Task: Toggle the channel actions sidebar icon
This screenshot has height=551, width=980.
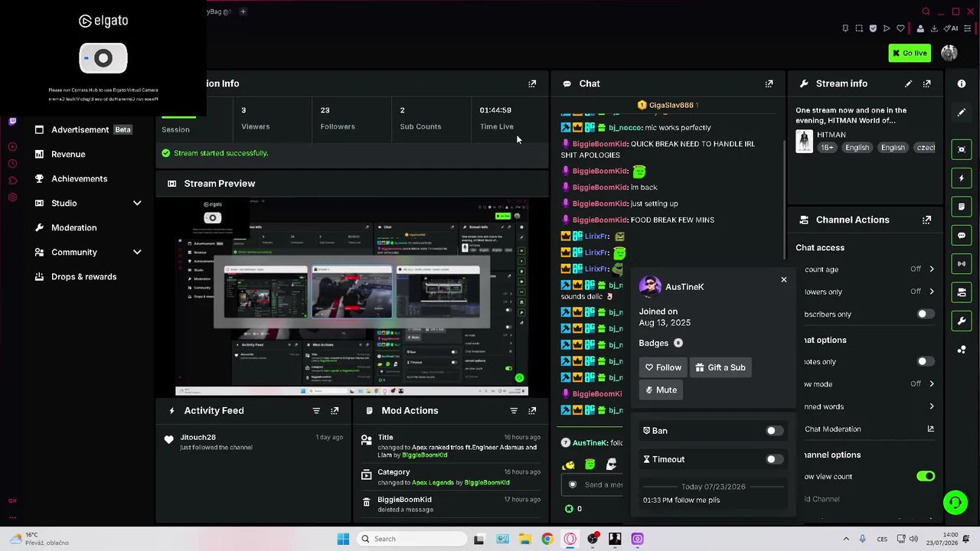Action: pos(962,292)
